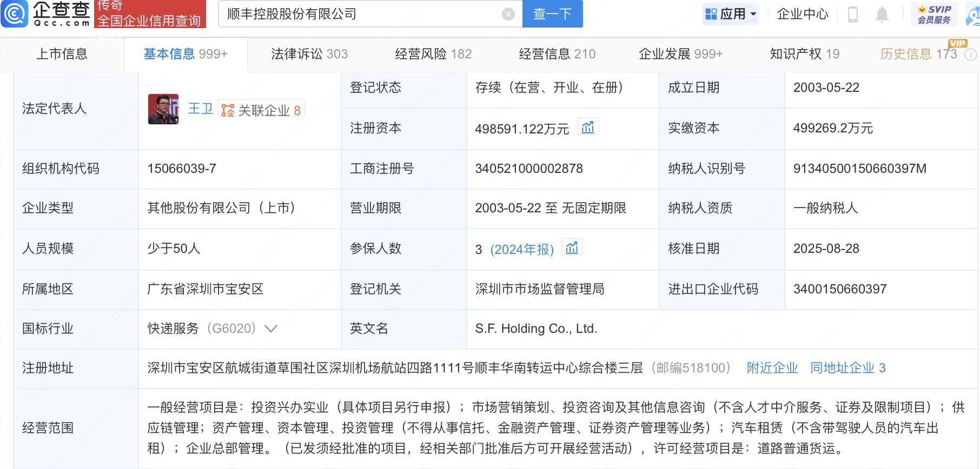Click 附近企业 nearby companies link
Viewport: 980px width, 469px height.
(772, 368)
